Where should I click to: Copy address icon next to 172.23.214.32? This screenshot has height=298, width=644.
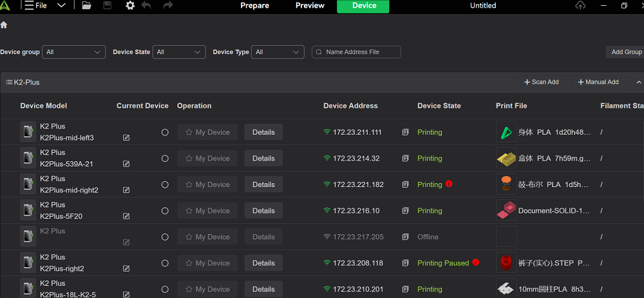pos(405,159)
